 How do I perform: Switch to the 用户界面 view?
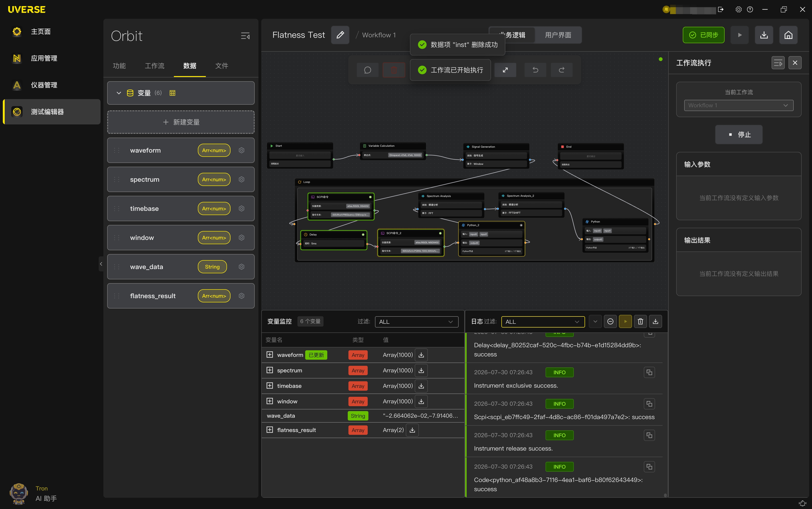click(x=558, y=35)
